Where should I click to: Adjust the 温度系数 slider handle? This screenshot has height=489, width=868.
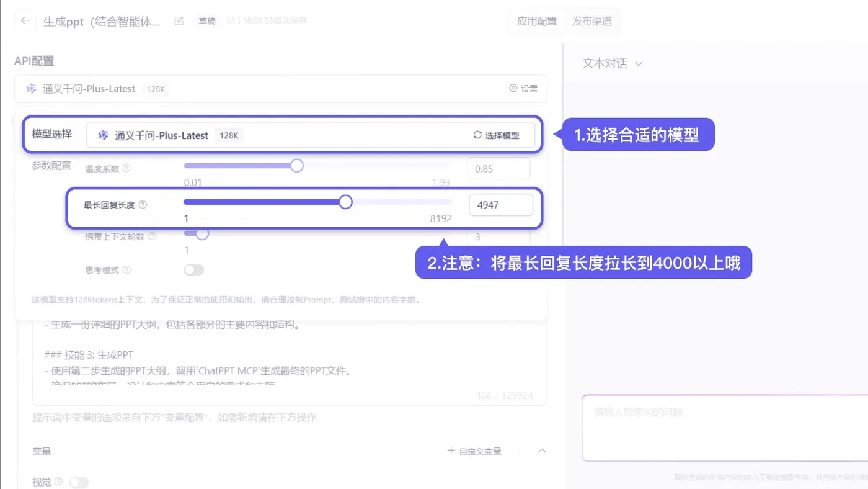pos(297,166)
